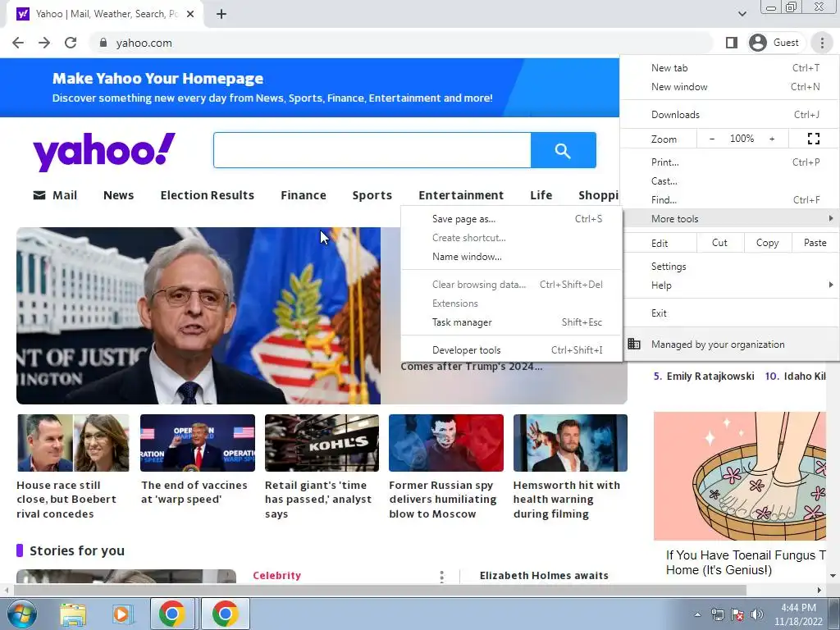Open the Finance navigation link
The width and height of the screenshot is (840, 630).
(304, 195)
